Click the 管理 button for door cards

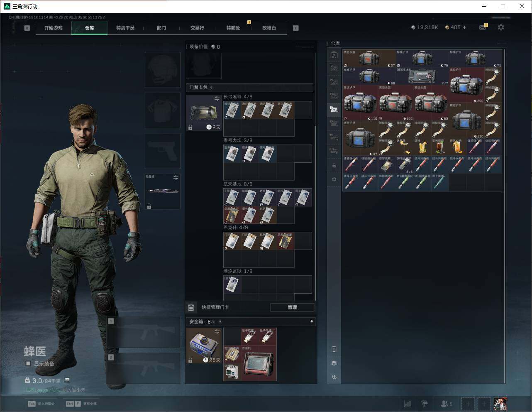pyautogui.click(x=292, y=307)
